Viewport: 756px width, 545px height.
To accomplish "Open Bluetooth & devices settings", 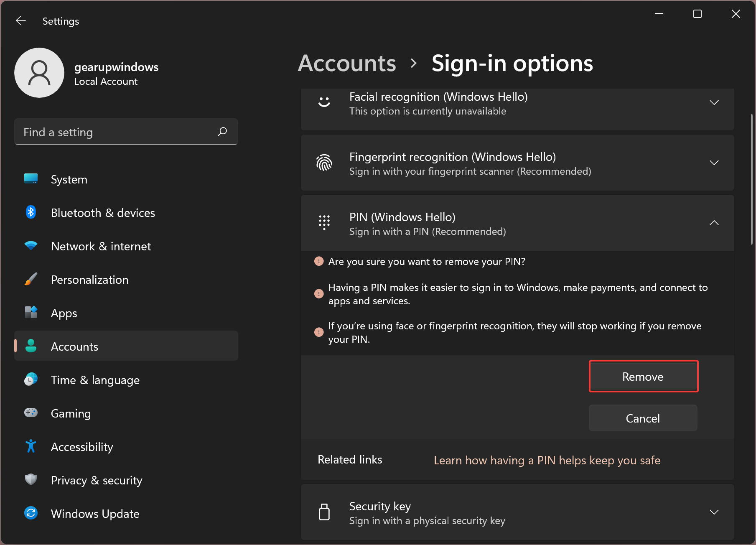I will point(126,213).
